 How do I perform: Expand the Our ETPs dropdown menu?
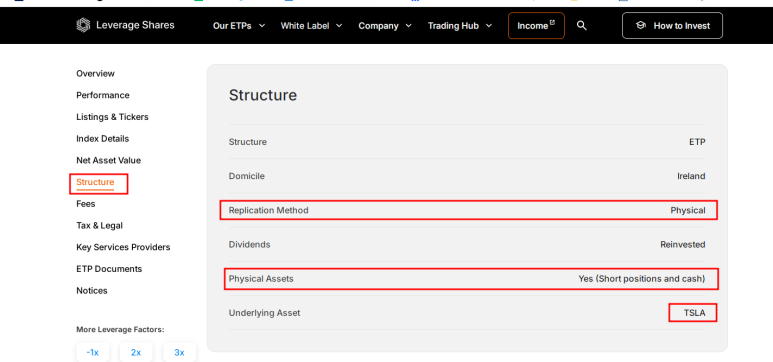tap(239, 26)
